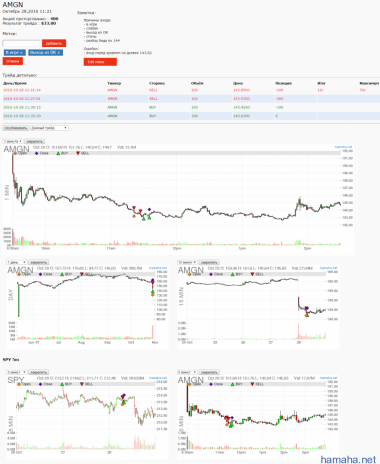Select the first SELL trade row
This screenshot has height=464, width=380.
point(191,90)
